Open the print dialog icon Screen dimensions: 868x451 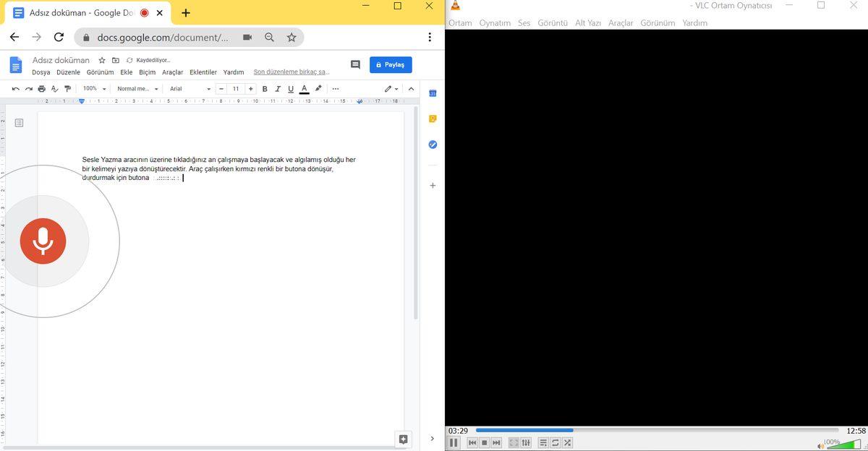42,88
